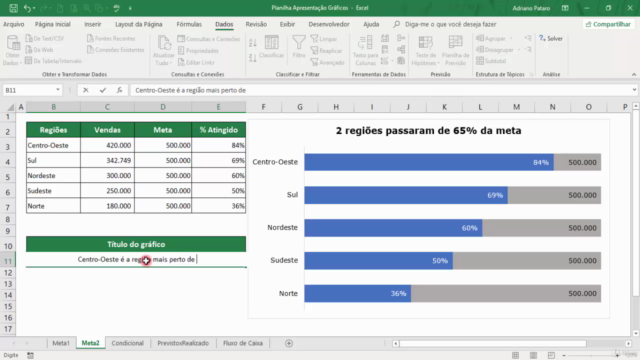Toggle the Filtro funnel button
The height and width of the screenshot is (360, 640).
coord(299,47)
